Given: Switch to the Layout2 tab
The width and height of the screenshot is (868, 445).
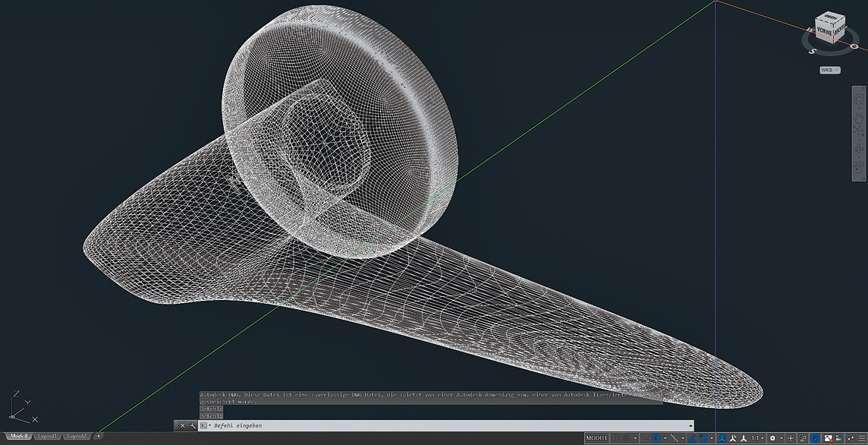Looking at the screenshot, I should (77, 436).
